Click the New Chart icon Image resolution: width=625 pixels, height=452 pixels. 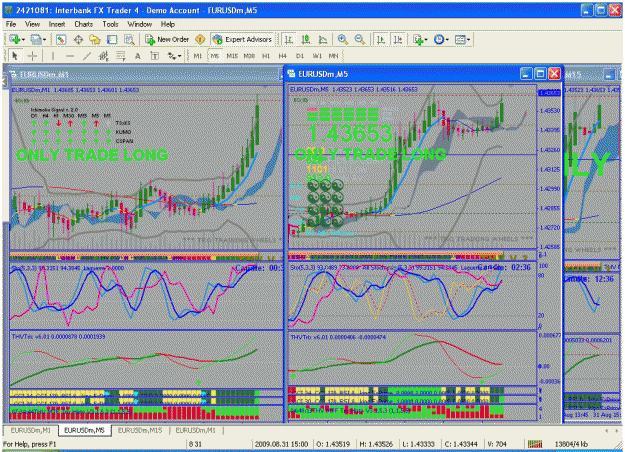pos(15,39)
